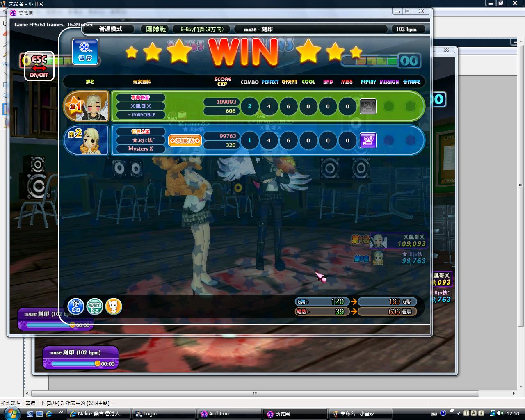Open the Internet Explorer quick launch icon
525x420 pixels.
pos(49,414)
